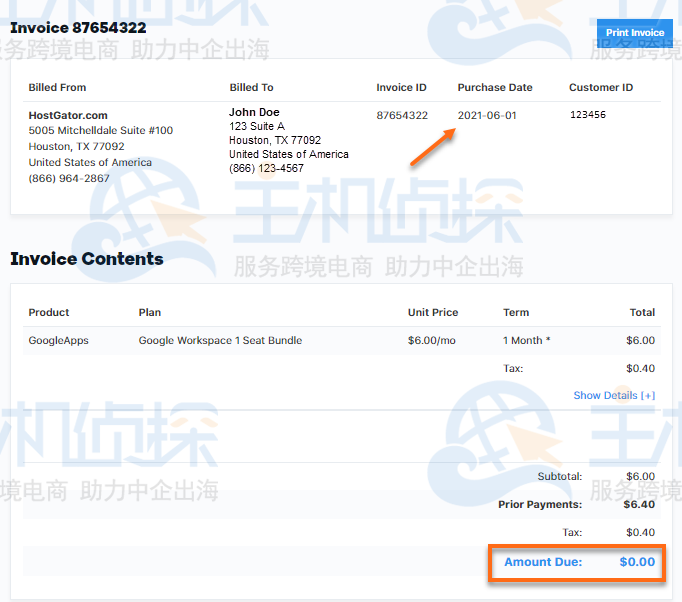The height and width of the screenshot is (602, 682).
Task: Click the Invoice 87654322 page title
Action: (x=78, y=27)
